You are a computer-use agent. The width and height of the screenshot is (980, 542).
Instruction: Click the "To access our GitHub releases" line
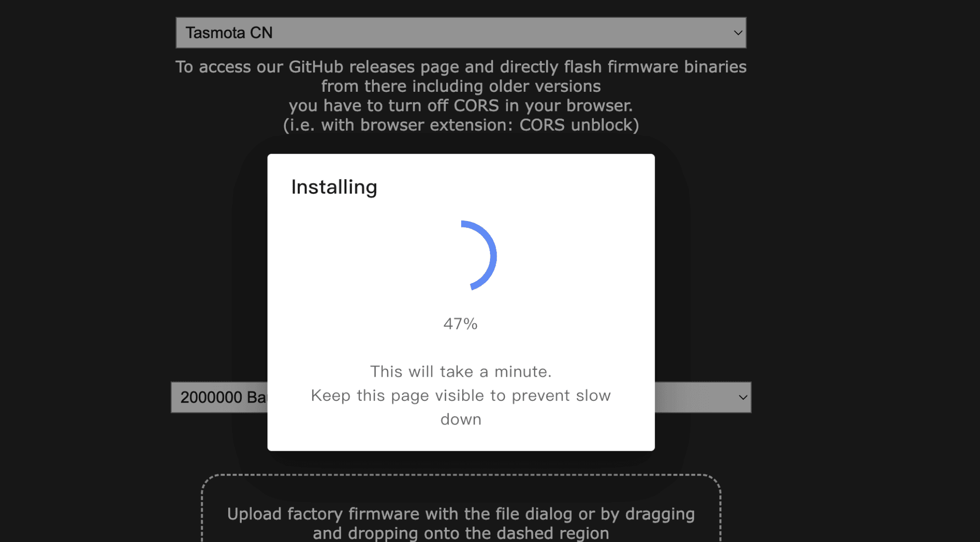click(x=460, y=67)
